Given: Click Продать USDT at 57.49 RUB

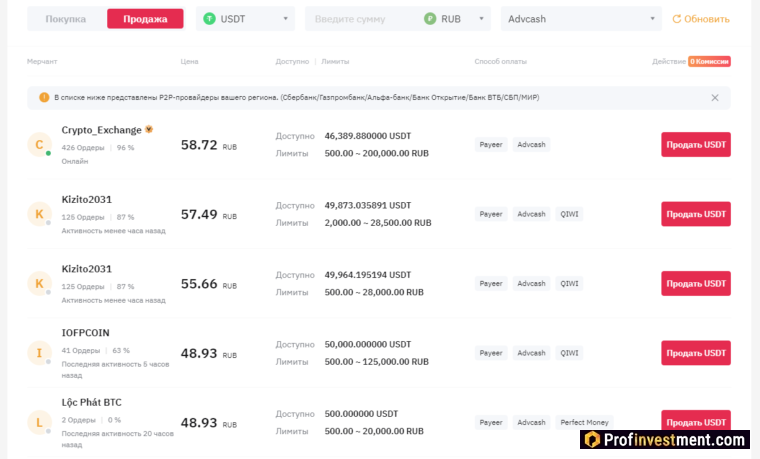Looking at the screenshot, I should pos(696,214).
